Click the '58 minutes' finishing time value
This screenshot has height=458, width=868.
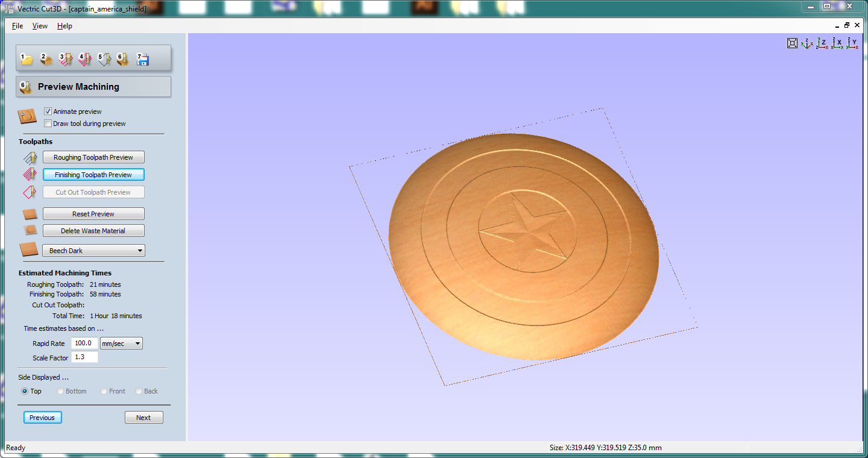click(105, 294)
